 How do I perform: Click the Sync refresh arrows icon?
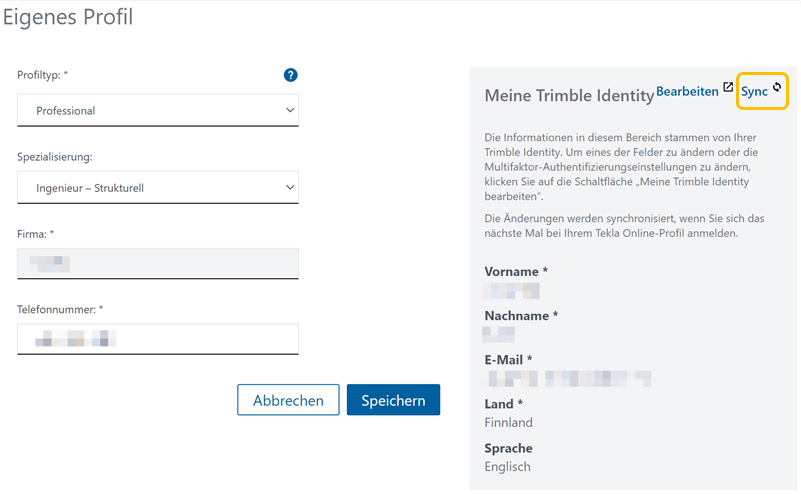click(777, 88)
